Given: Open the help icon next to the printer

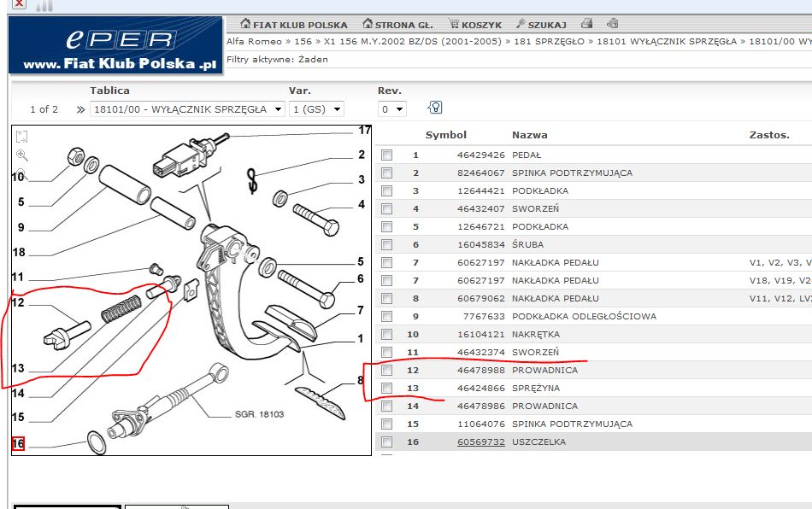Looking at the screenshot, I should click(x=613, y=23).
